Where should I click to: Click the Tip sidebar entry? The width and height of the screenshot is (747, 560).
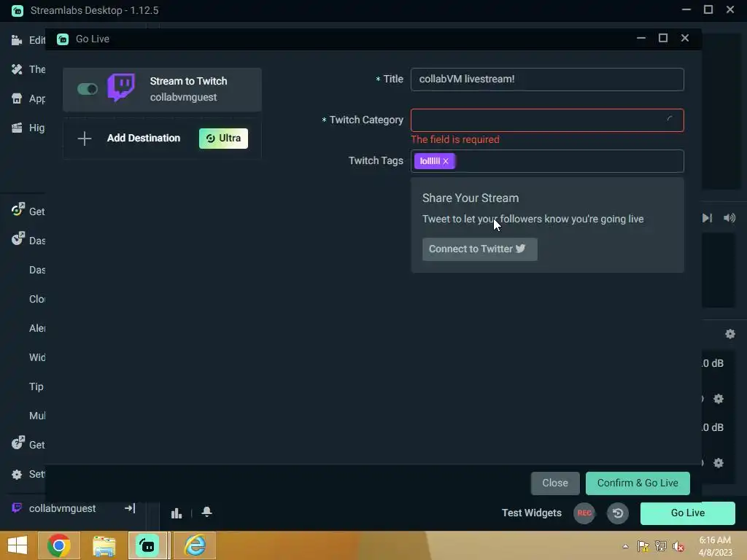tap(36, 386)
